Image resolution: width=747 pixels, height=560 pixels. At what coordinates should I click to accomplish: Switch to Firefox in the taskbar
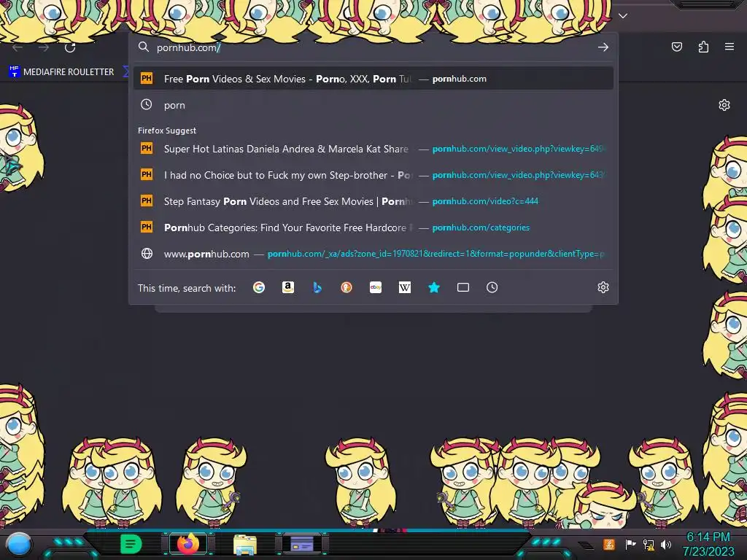[188, 544]
